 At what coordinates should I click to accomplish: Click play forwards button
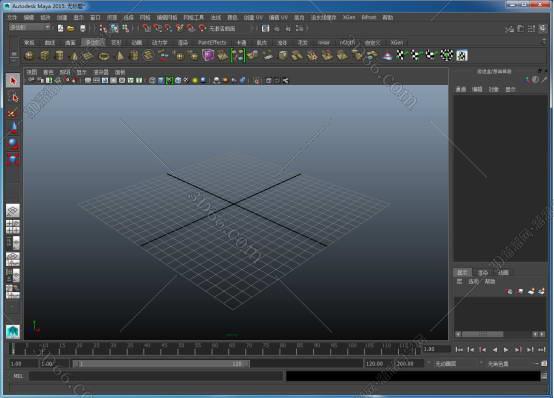506,350
